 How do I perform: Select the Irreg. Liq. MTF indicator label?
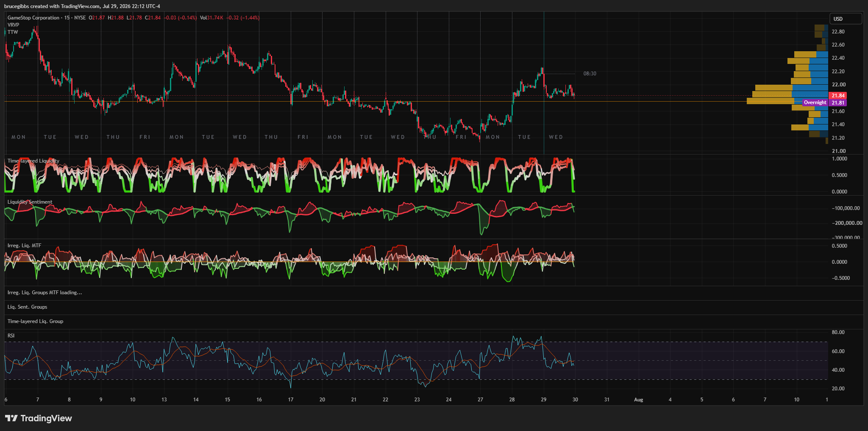coord(25,246)
